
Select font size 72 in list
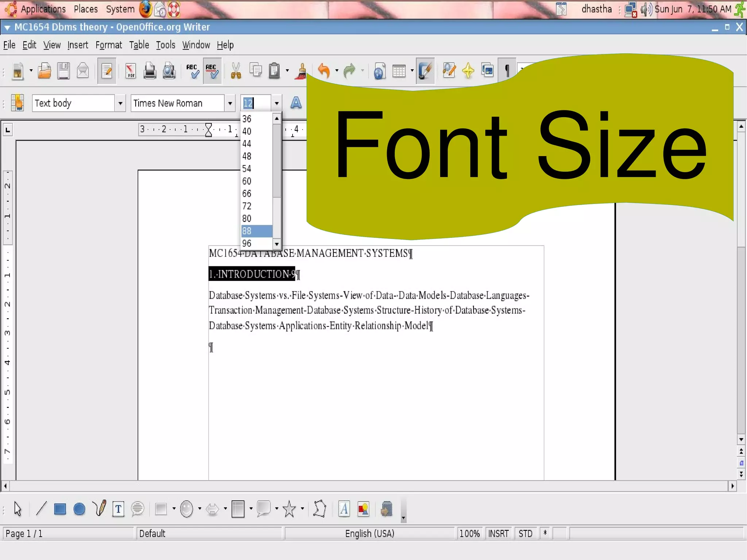pos(256,206)
